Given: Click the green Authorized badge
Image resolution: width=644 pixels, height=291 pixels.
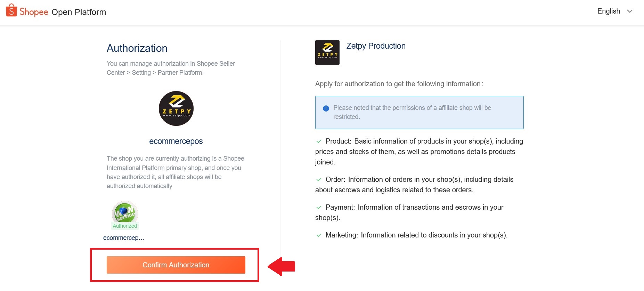Looking at the screenshot, I should [125, 226].
